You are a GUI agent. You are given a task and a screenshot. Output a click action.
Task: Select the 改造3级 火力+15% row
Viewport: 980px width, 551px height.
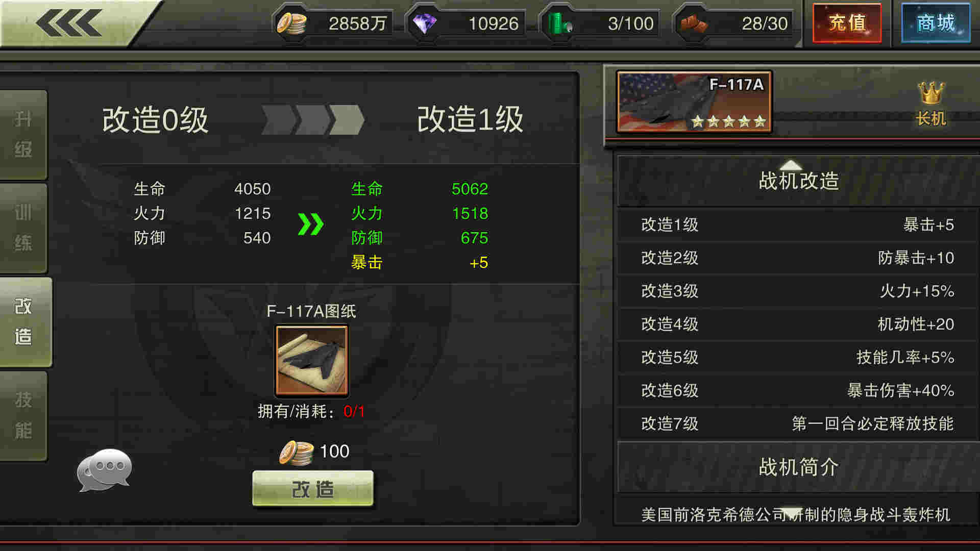pyautogui.click(x=798, y=291)
